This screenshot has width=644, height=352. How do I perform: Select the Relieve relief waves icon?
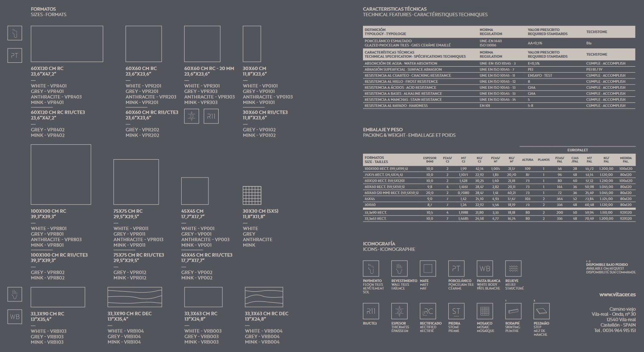pyautogui.click(x=513, y=268)
